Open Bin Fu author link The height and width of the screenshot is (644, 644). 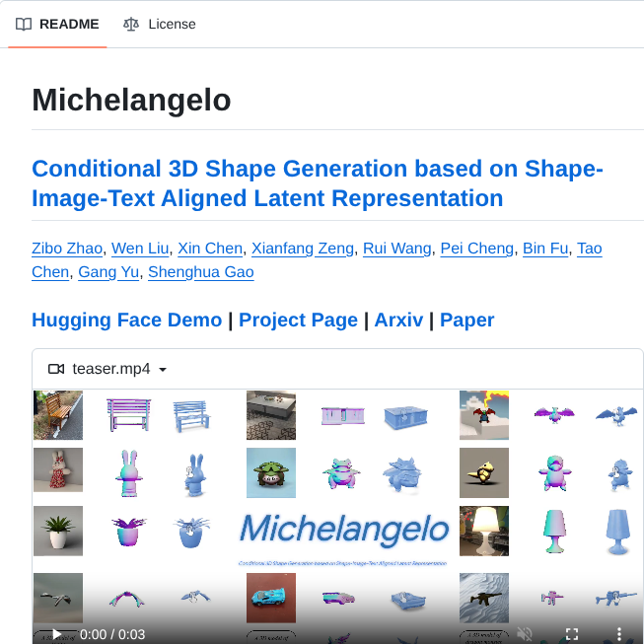(x=545, y=249)
